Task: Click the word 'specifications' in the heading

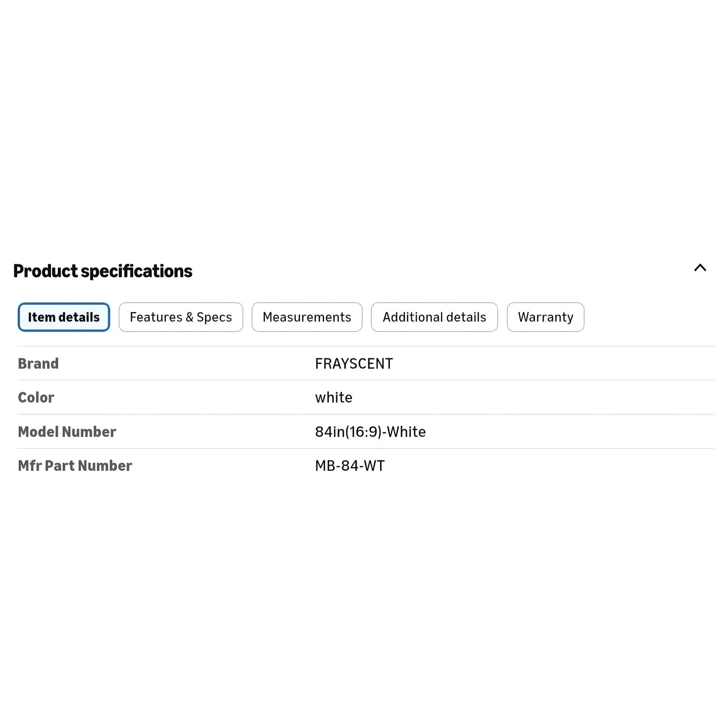Action: pos(136,271)
